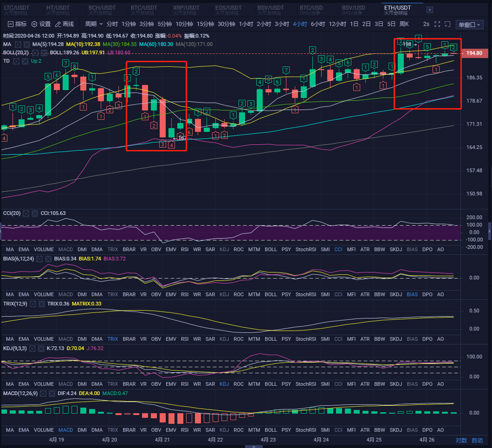Select the 1日 daily timeframe

click(x=355, y=24)
